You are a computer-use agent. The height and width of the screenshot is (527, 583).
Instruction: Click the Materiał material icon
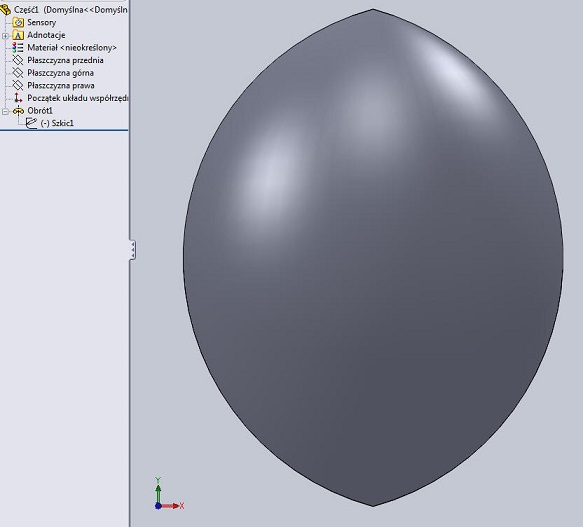point(18,48)
